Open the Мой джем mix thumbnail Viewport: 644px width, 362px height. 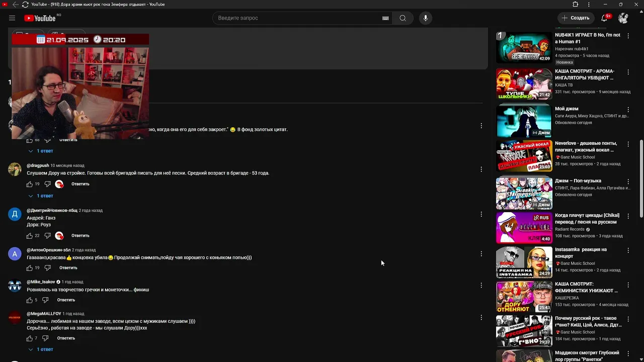click(524, 121)
